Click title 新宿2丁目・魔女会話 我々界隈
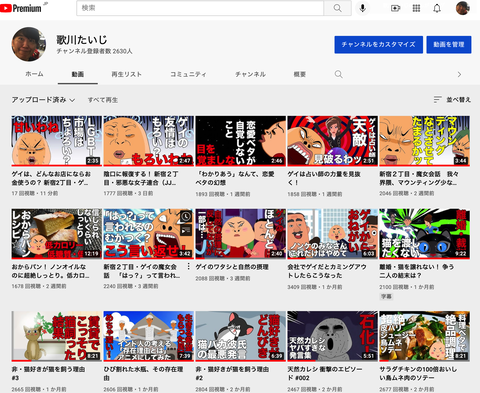Viewport: 480px width, 393px height. (419, 178)
